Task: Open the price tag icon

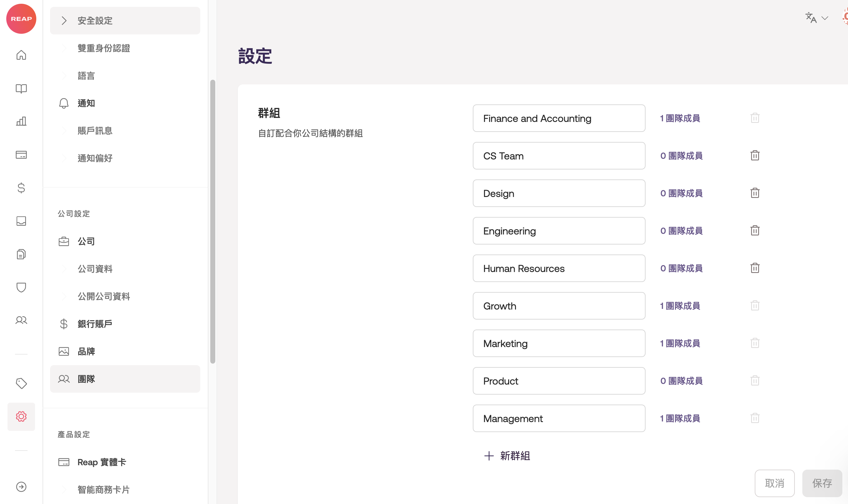Action: [21, 383]
